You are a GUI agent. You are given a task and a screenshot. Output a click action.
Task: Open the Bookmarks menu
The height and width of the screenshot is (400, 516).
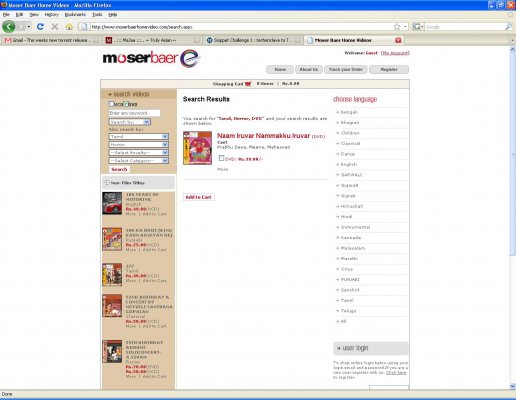pyautogui.click(x=75, y=15)
